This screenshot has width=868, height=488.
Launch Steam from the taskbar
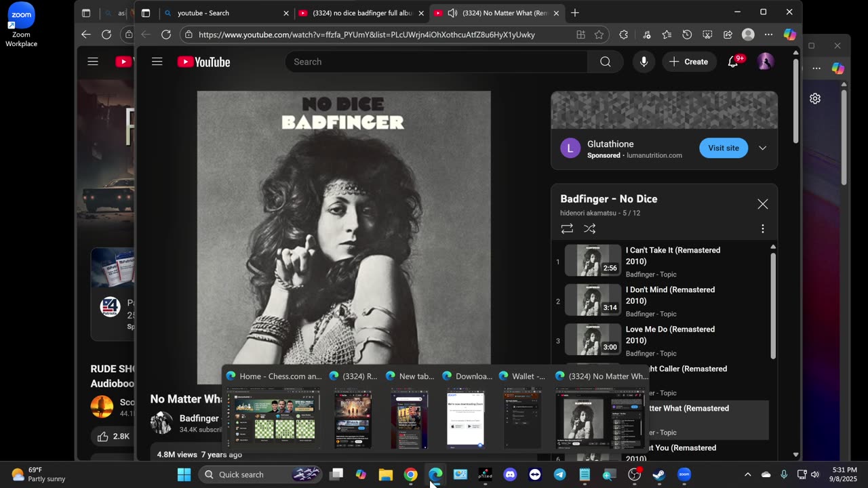[658, 474]
